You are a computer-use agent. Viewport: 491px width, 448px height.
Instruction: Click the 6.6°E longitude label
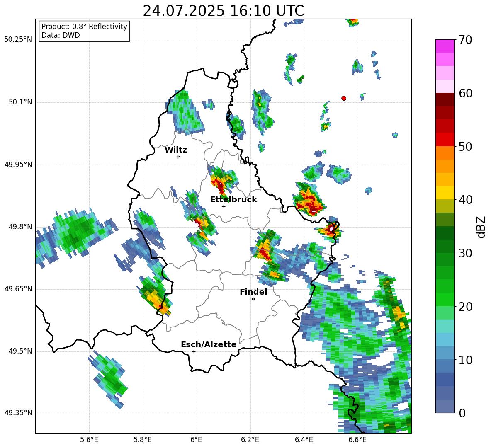point(357,440)
